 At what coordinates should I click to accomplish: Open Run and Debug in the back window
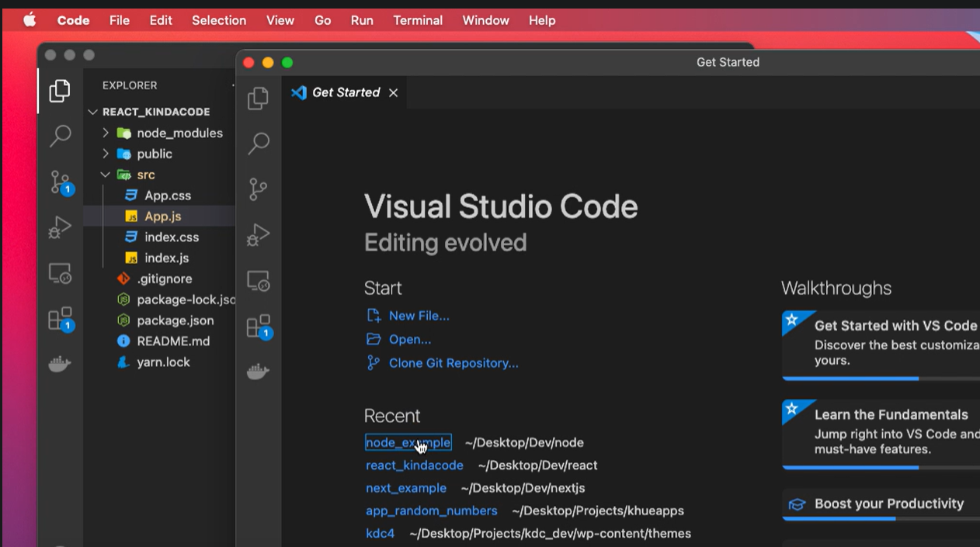pos(60,227)
